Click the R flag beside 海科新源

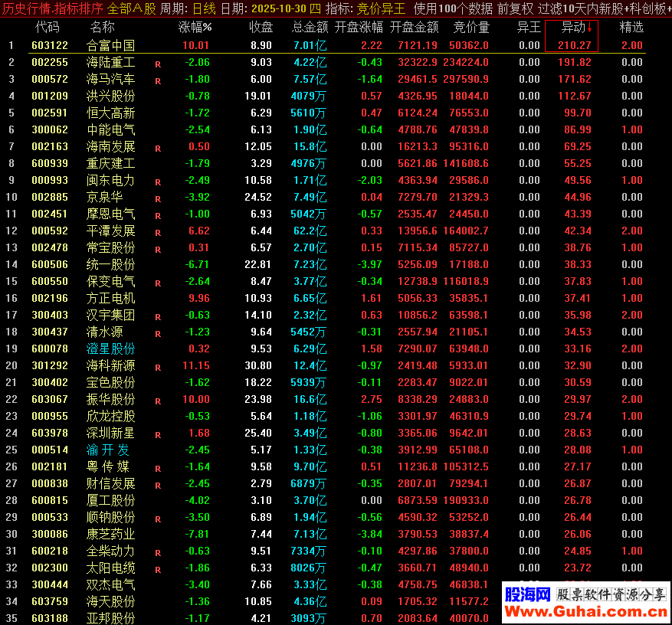coord(158,367)
